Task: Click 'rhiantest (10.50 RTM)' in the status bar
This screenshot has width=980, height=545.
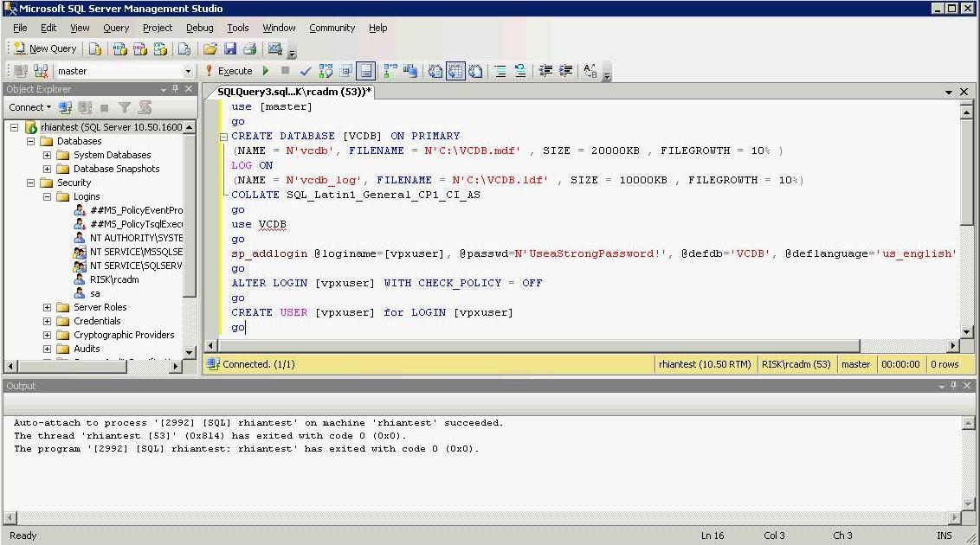Action: pos(705,364)
